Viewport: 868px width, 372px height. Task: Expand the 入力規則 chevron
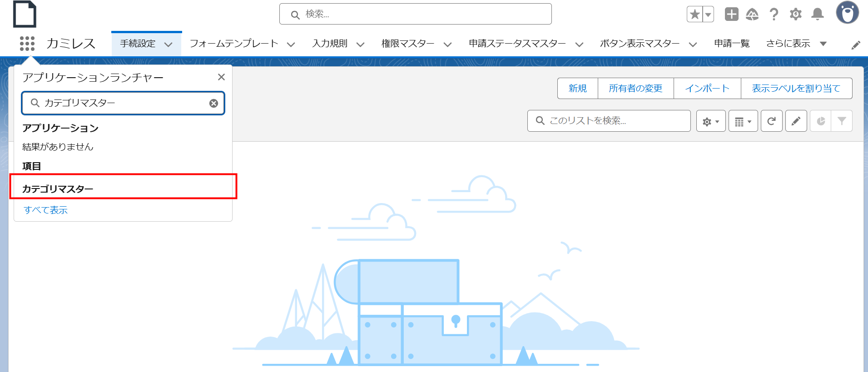[x=361, y=45]
